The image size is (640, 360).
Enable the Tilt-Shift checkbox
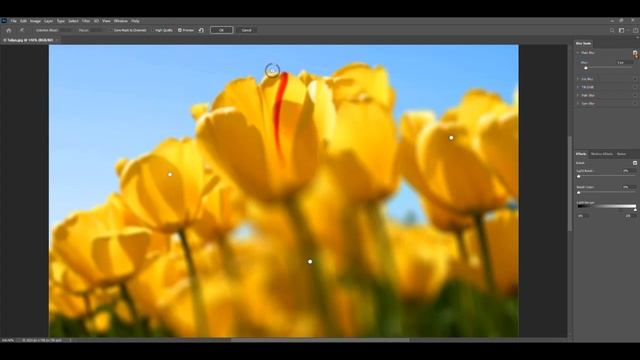pos(635,87)
